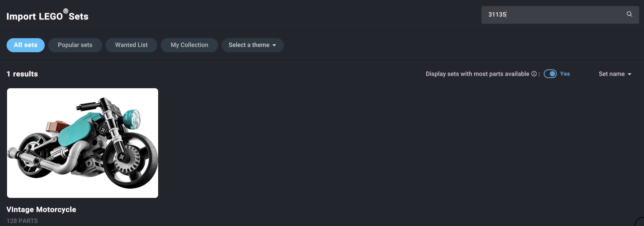
Task: Click the caret arrow beside Set name
Action: [x=630, y=74]
